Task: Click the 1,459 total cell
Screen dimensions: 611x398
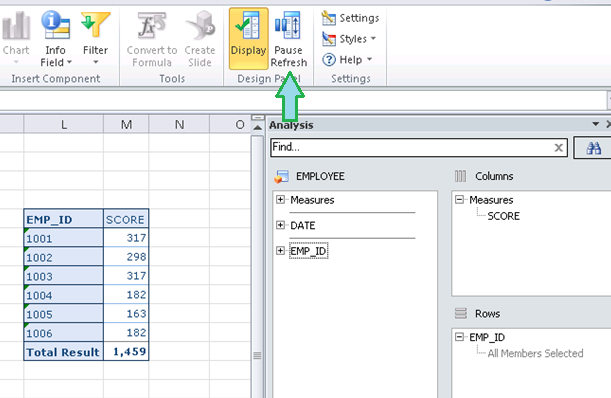Action: 126,351
